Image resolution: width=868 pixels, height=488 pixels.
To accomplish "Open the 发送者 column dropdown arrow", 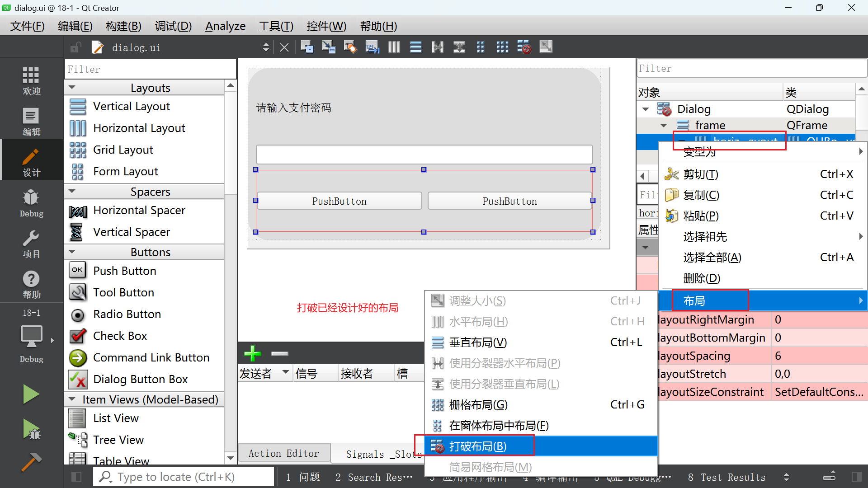I will 285,373.
